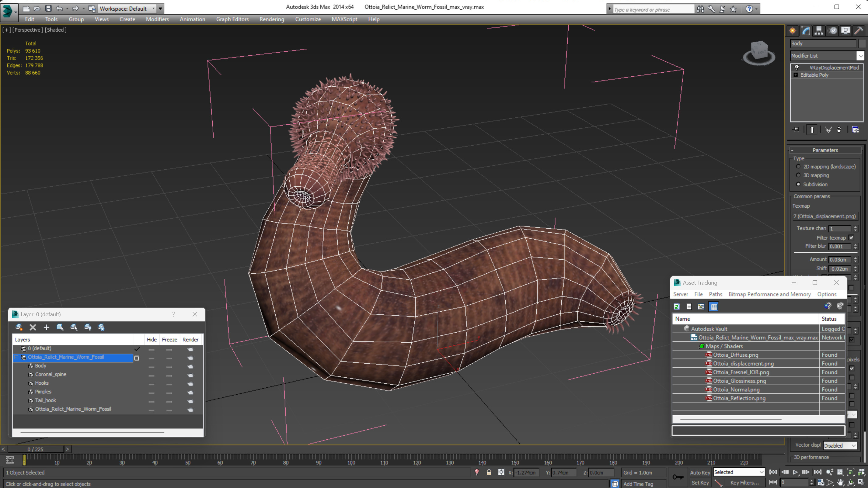Open Configure Modifier Sets icon

point(855,130)
